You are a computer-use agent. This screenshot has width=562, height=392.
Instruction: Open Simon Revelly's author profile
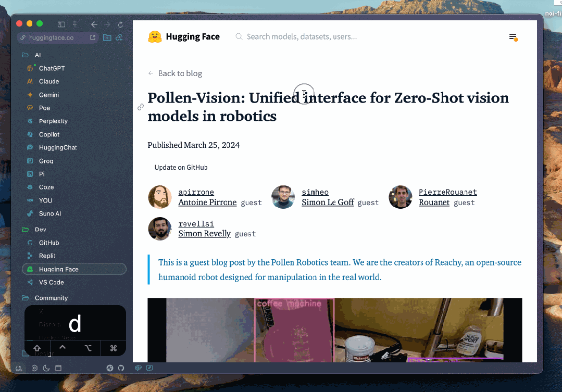click(205, 234)
